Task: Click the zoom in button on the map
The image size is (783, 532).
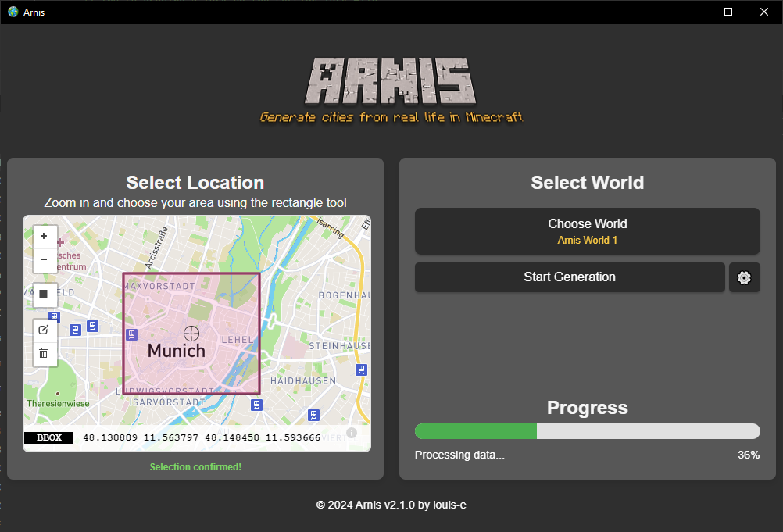Action: pyautogui.click(x=45, y=236)
